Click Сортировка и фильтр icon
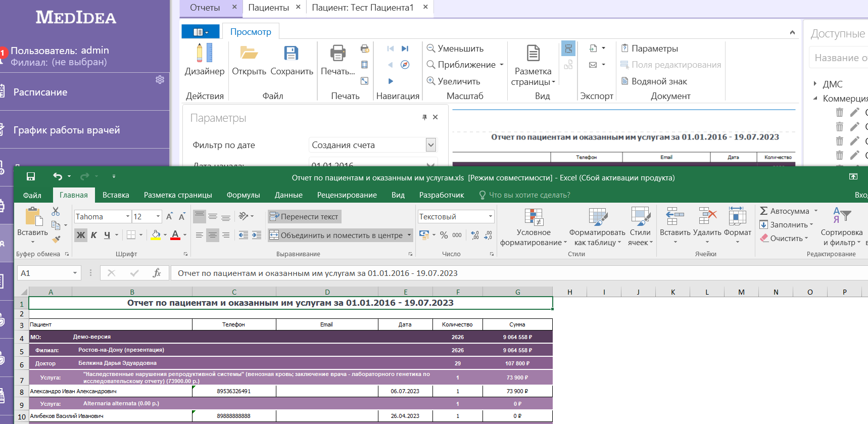Image resolution: width=868 pixels, height=424 pixels. [842, 216]
